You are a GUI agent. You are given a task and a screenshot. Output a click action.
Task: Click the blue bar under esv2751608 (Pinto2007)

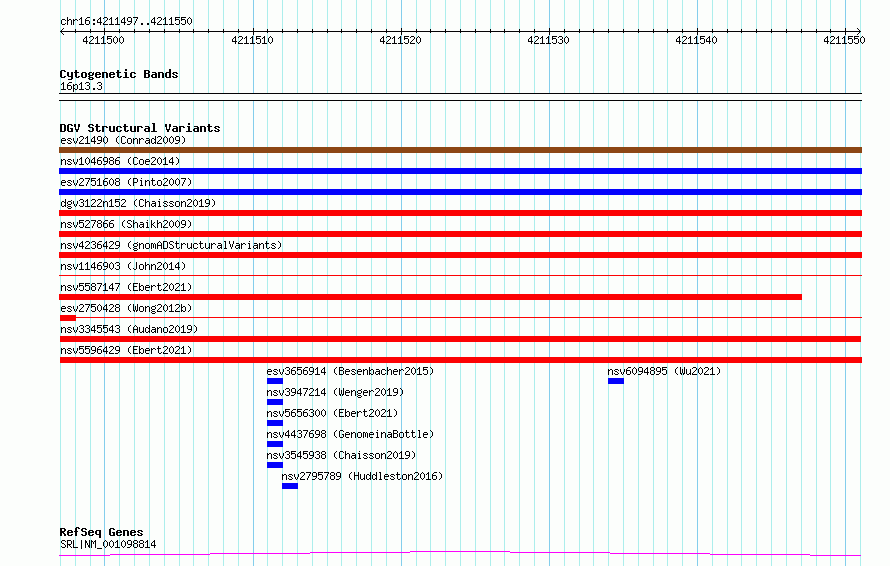[x=460, y=192]
